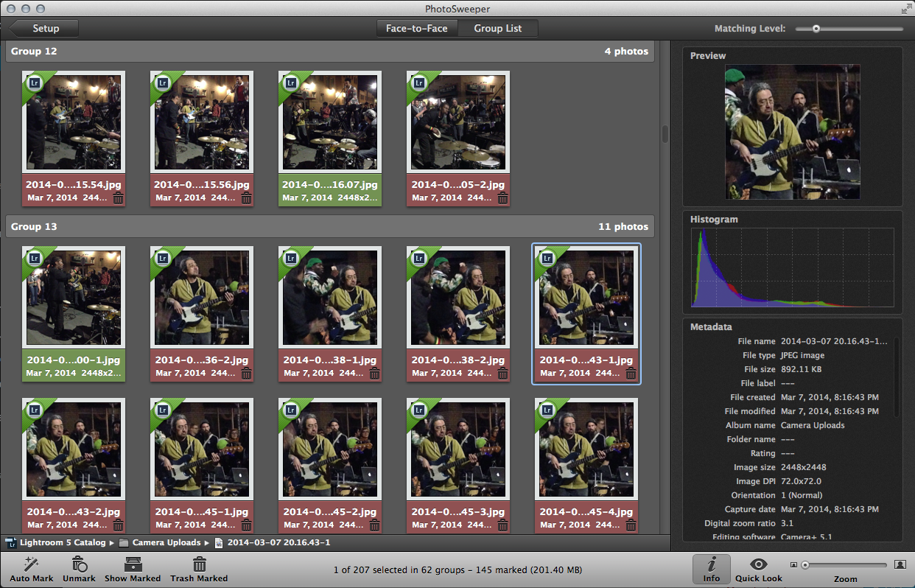The height and width of the screenshot is (588, 915).
Task: Click the large thumbnail zoom icon
Action: pyautogui.click(x=900, y=564)
